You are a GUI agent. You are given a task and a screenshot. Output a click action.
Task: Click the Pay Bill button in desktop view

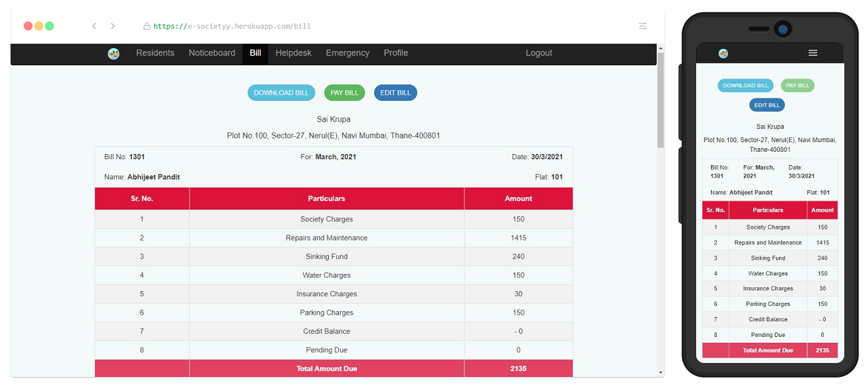click(344, 93)
